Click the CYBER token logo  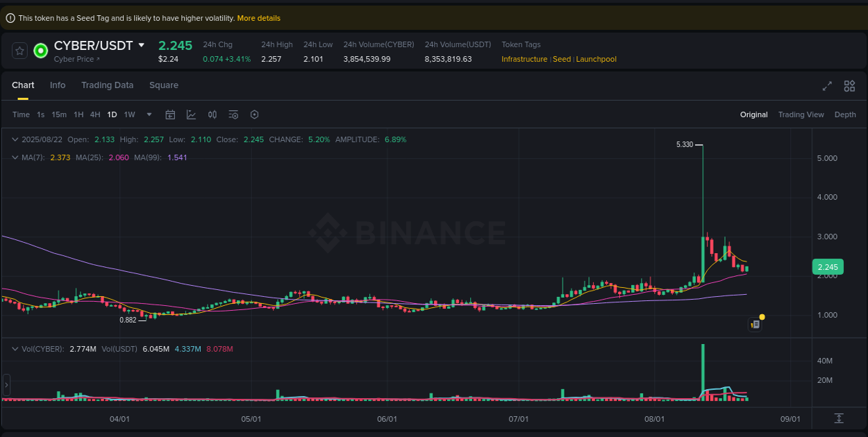[x=40, y=50]
